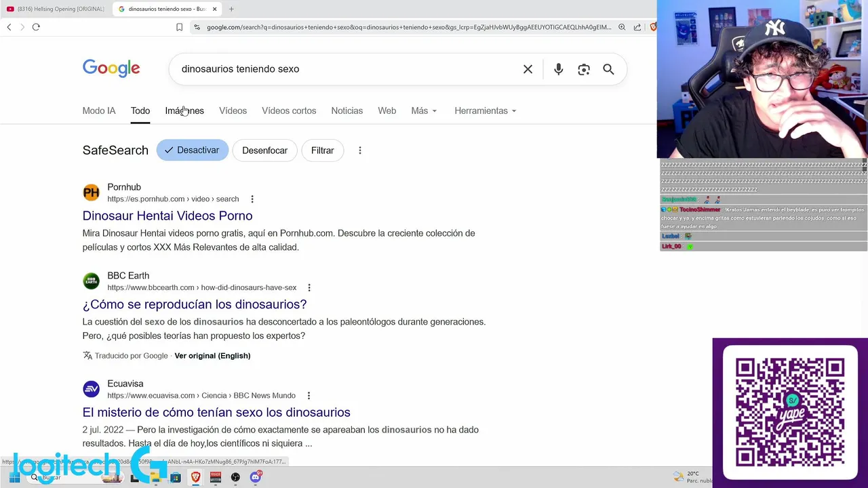Switch to the Vídeos tab
The height and width of the screenshot is (488, 868).
click(233, 110)
